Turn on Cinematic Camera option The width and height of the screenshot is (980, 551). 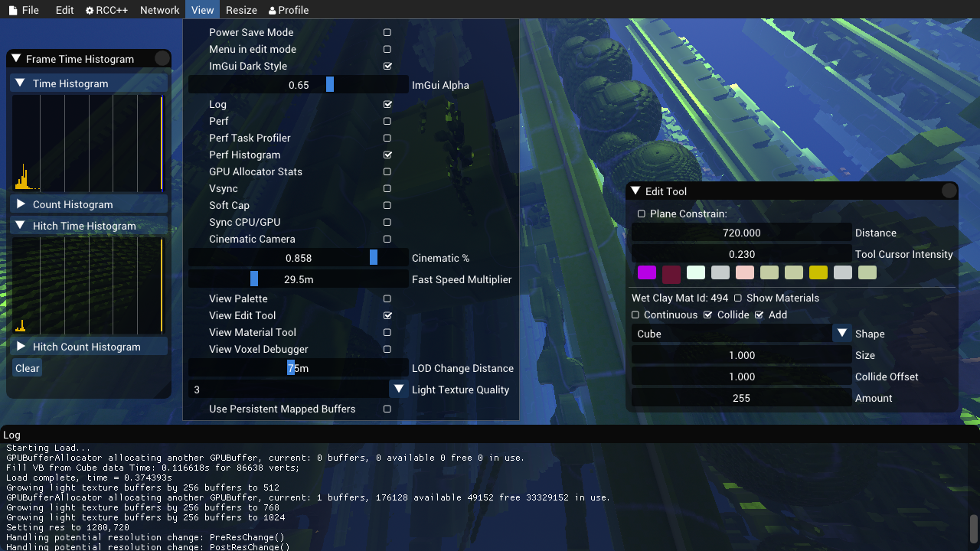pos(387,240)
